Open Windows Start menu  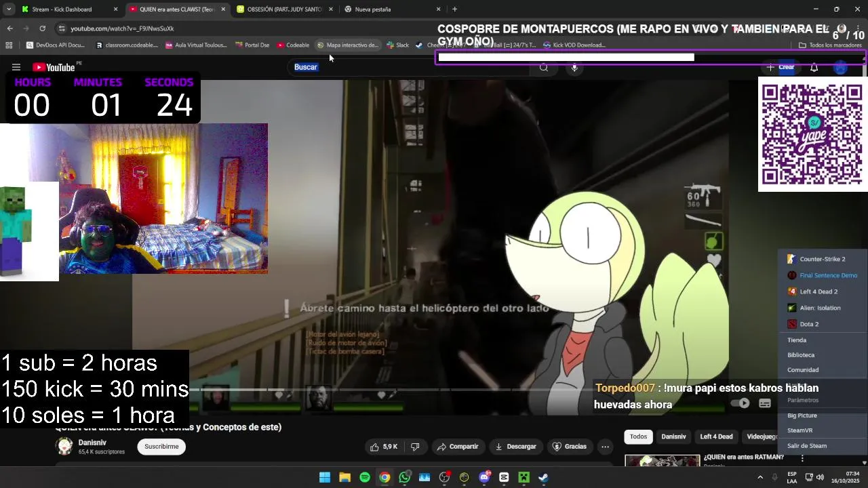coord(325,477)
